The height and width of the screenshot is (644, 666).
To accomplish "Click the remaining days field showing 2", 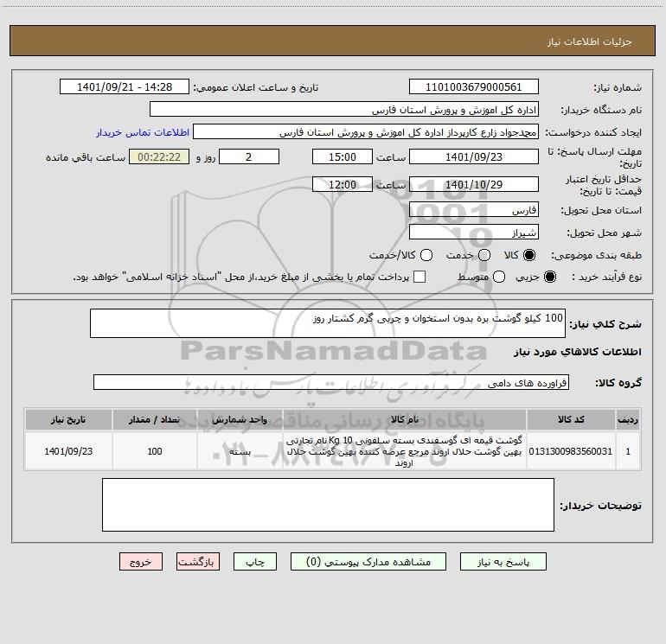I will [x=249, y=156].
